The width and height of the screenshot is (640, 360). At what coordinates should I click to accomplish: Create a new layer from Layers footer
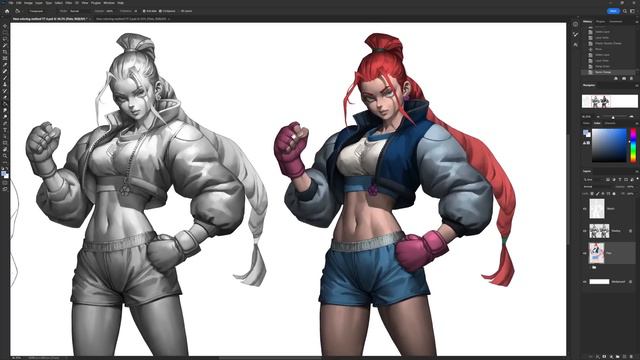point(624,356)
